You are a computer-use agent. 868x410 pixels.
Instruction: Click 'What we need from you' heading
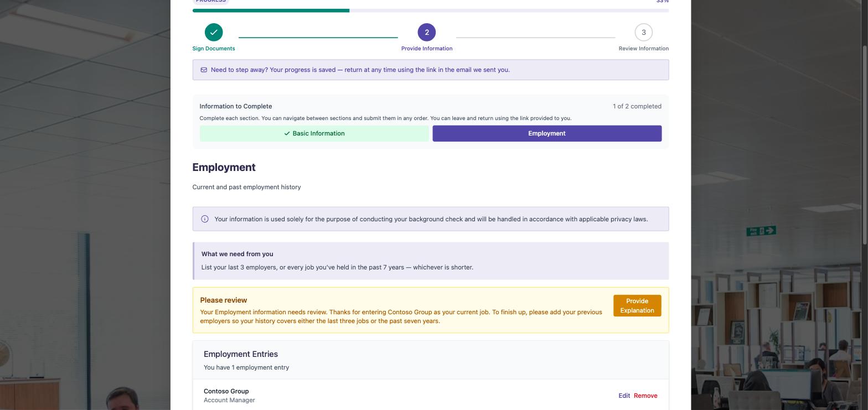237,254
